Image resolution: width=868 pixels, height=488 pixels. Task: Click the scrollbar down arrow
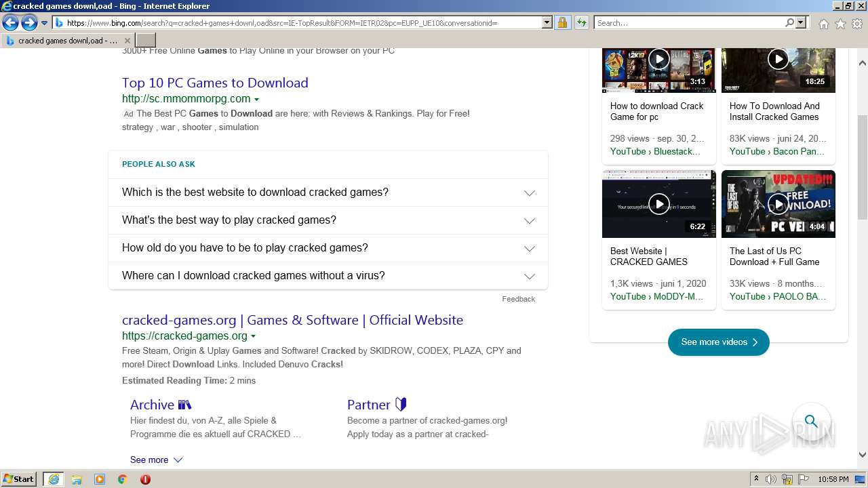[x=863, y=455]
